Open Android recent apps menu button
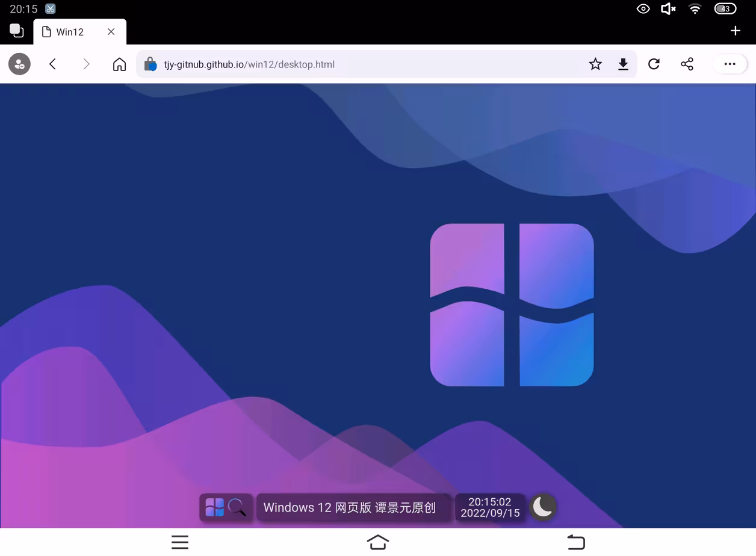 click(180, 542)
